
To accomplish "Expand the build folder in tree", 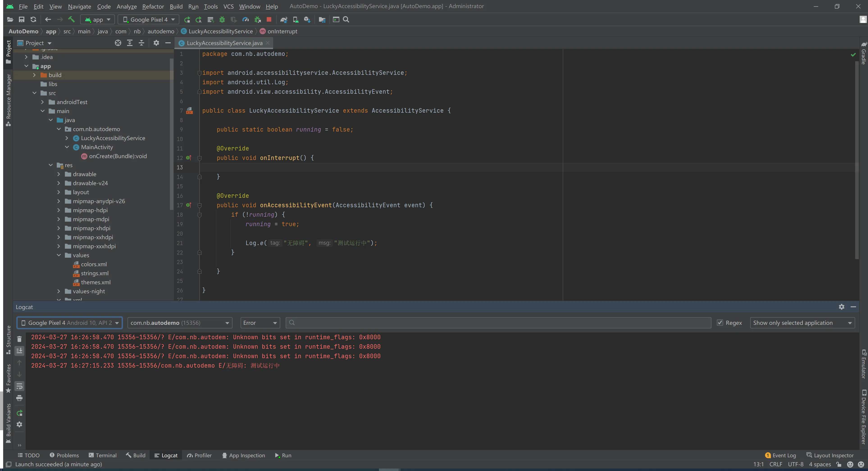I will pos(34,75).
